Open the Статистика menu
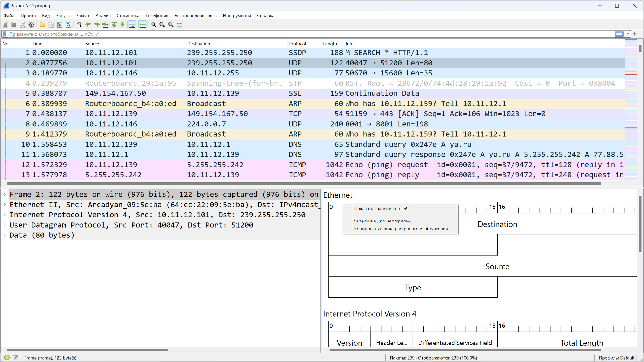Image resolution: width=644 pixels, height=362 pixels. click(x=128, y=16)
